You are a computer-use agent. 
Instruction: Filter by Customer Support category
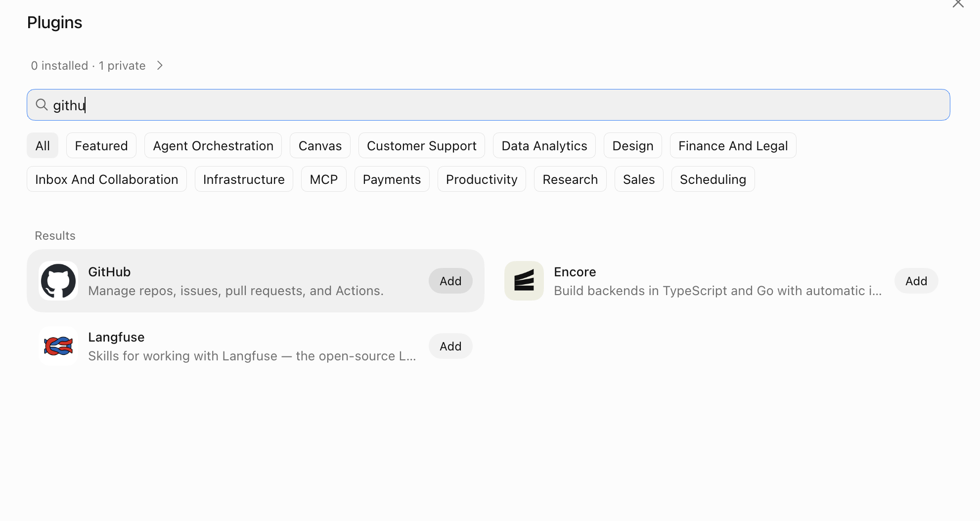[422, 146]
